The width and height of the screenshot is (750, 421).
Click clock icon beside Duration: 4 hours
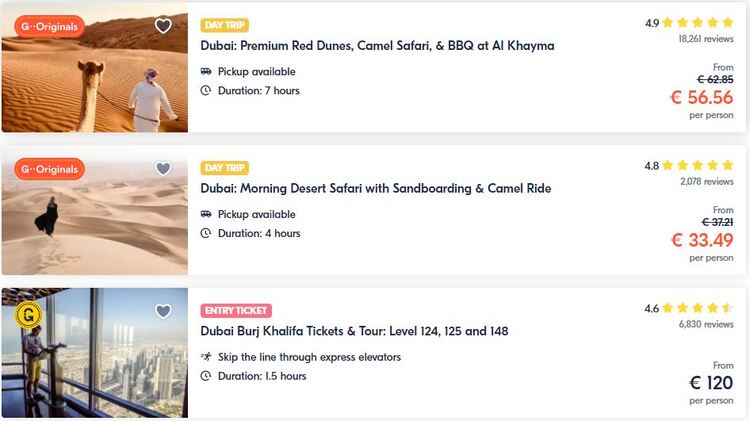coord(206,233)
